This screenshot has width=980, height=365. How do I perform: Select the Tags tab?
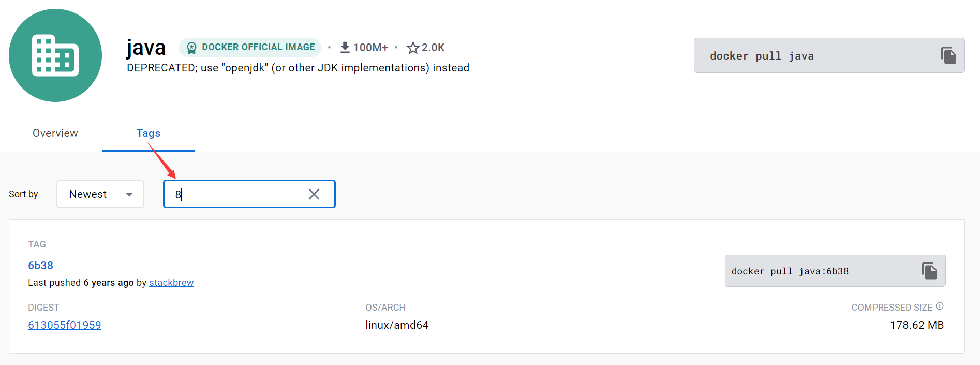click(149, 133)
